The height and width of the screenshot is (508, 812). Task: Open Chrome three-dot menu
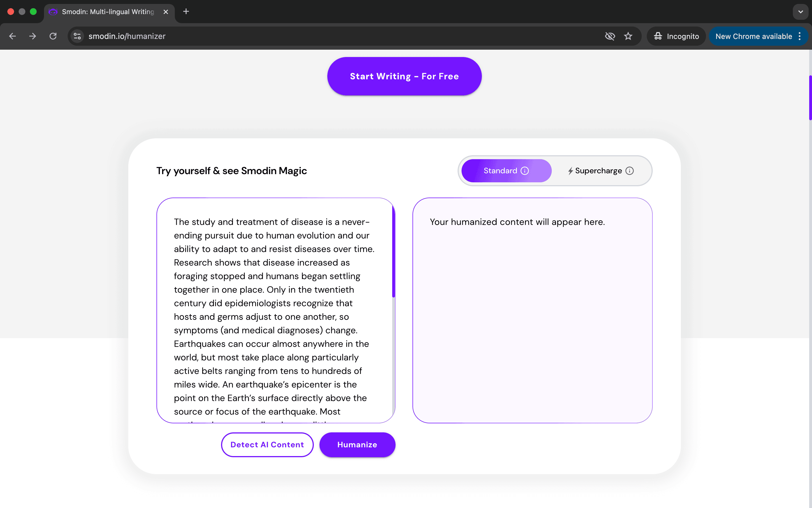800,36
